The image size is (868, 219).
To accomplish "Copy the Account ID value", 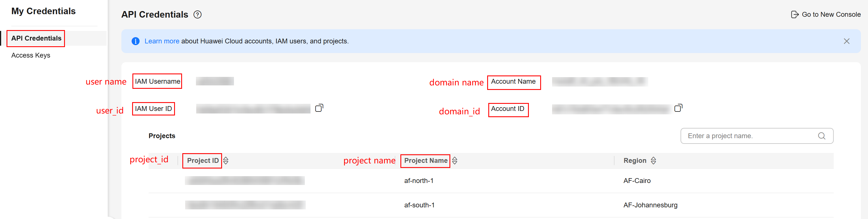I will point(678,108).
